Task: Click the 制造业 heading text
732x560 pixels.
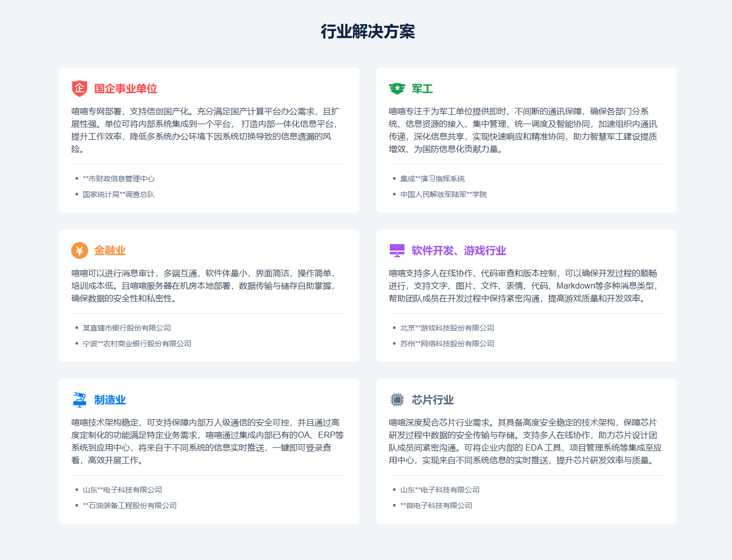Action: click(x=110, y=400)
